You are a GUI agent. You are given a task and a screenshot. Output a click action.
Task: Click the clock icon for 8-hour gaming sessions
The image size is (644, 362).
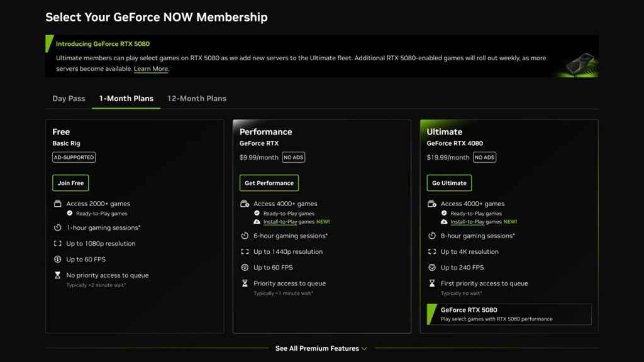coord(431,236)
